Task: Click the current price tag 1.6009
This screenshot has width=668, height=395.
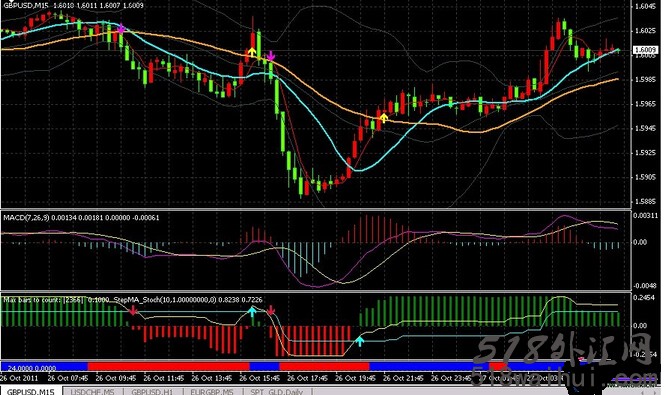Action: [645, 50]
